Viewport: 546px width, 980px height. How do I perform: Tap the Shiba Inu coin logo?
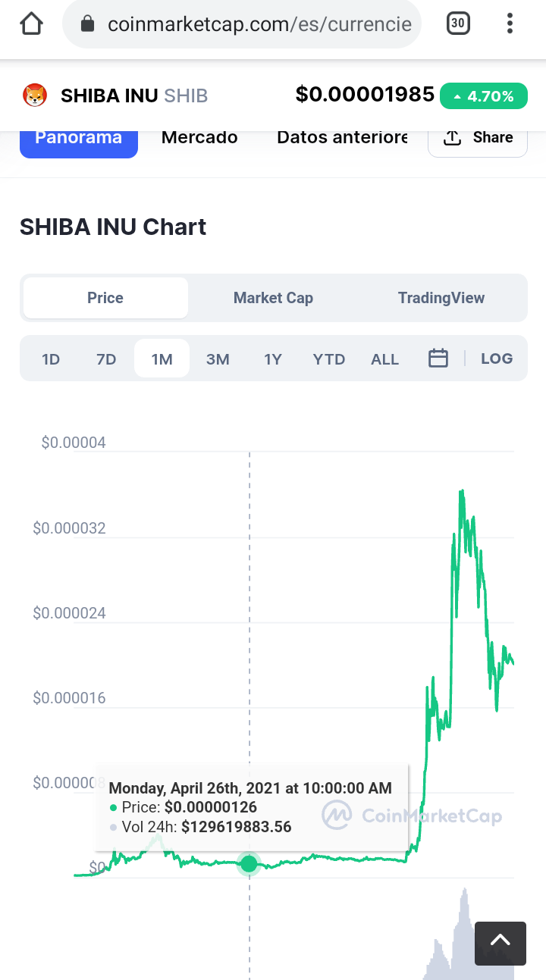pyautogui.click(x=35, y=95)
